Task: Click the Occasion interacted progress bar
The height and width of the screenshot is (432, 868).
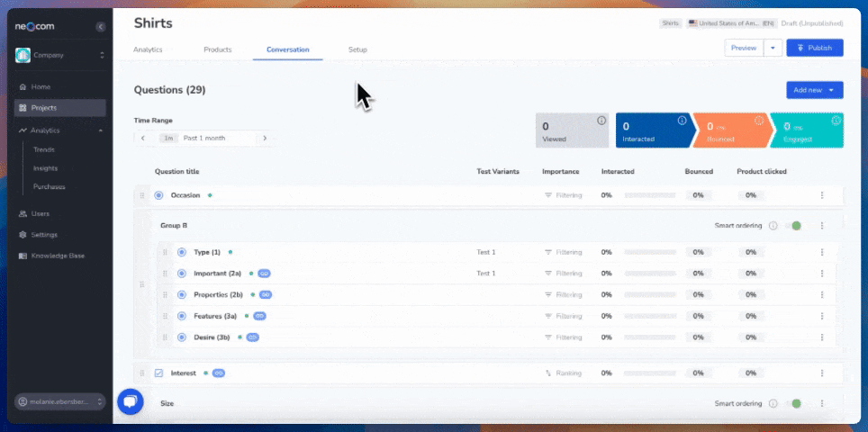Action: click(x=650, y=195)
